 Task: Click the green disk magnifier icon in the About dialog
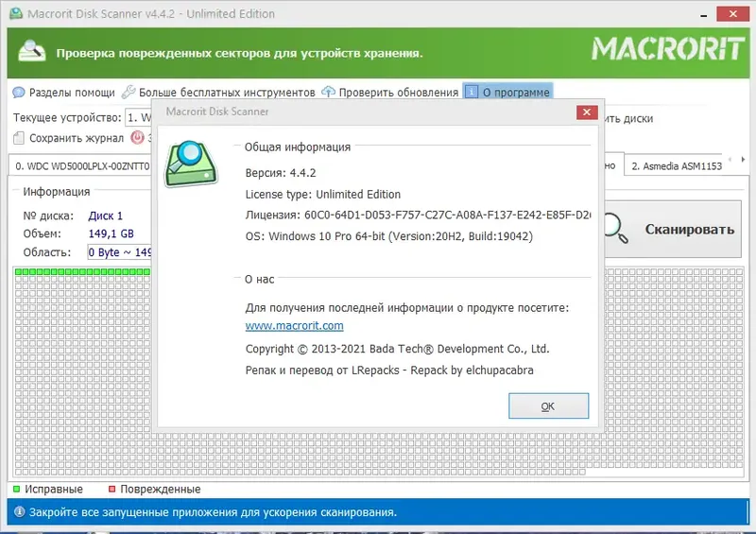(191, 164)
